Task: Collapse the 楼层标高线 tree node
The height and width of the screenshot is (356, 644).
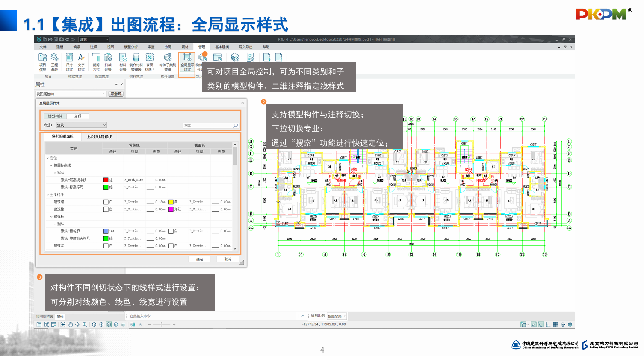Action: 51,165
